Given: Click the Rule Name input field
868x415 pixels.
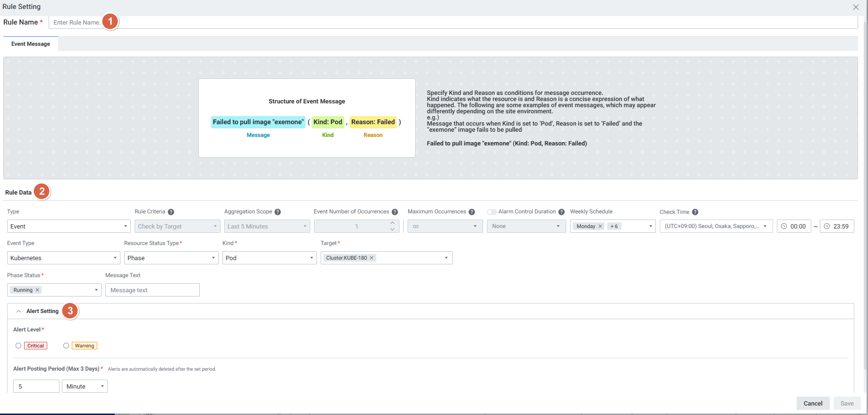Looking at the screenshot, I should [x=453, y=22].
